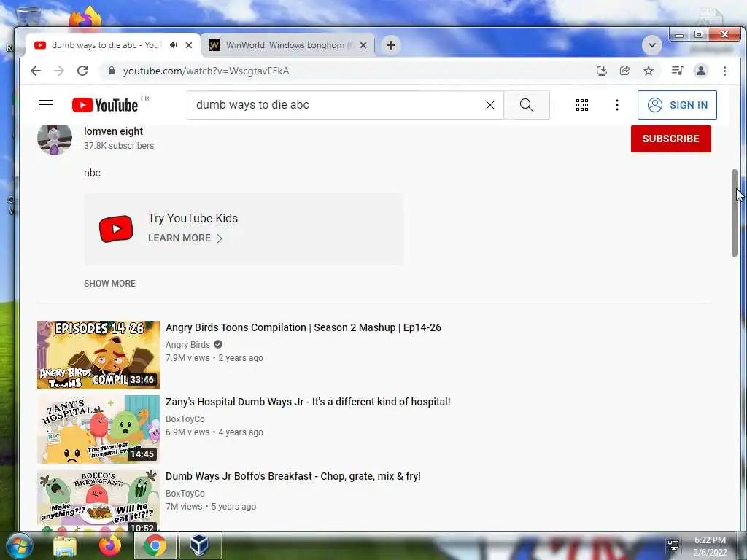Click the lock icon in address bar
Viewport: 747px width, 560px height.
(112, 71)
